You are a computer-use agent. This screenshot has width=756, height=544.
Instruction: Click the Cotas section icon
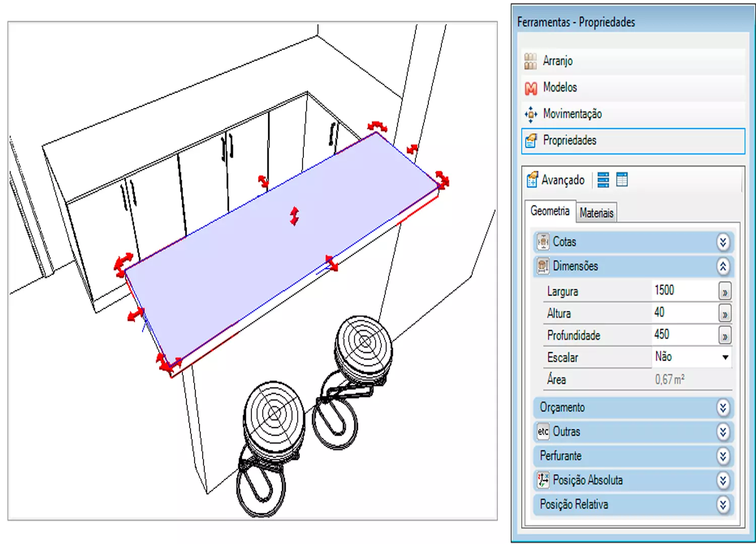click(543, 242)
